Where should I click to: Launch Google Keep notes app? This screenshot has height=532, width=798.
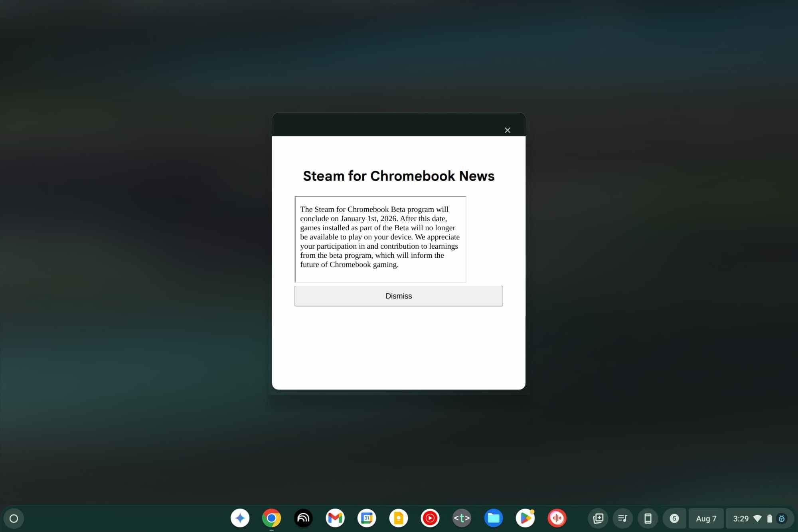click(x=398, y=518)
